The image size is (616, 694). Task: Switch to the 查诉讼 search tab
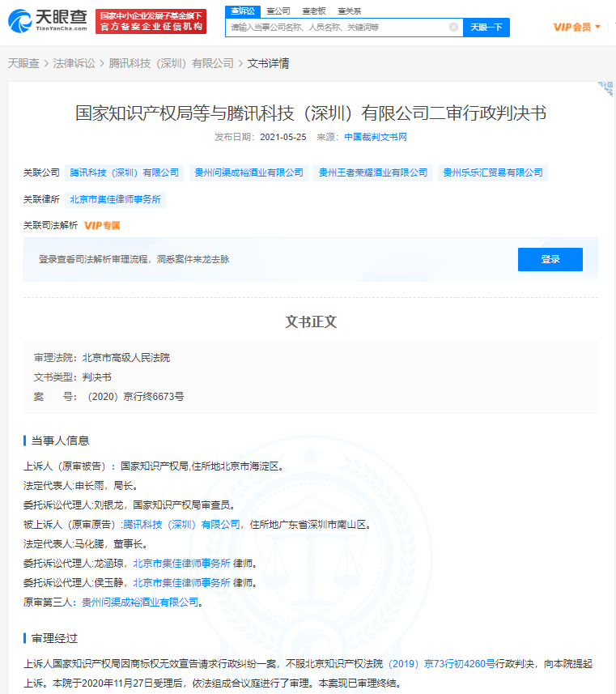242,11
